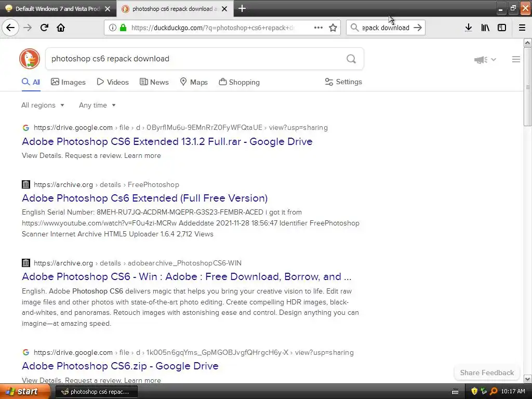Viewport: 532px width, 399px height.
Task: Open the Firefox hamburger menu
Action: [x=522, y=28]
